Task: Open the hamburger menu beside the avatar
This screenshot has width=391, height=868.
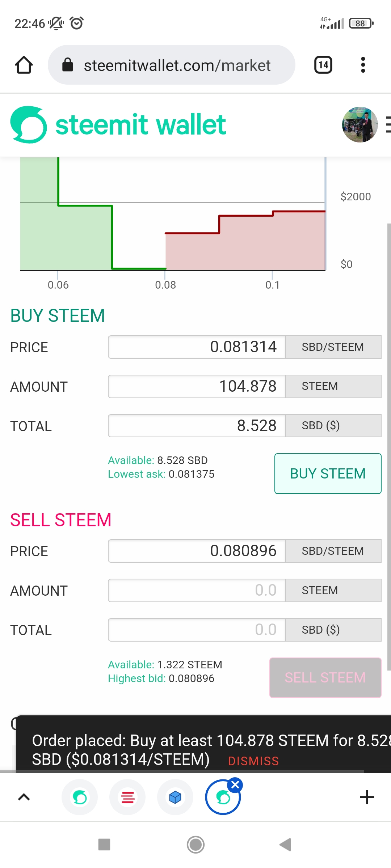Action: (x=388, y=125)
